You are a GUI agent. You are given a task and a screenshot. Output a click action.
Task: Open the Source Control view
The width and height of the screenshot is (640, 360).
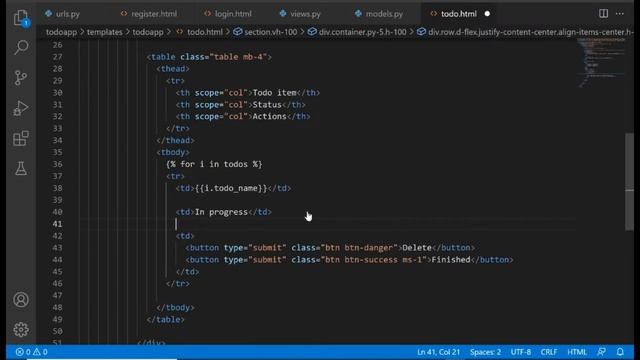[21, 78]
